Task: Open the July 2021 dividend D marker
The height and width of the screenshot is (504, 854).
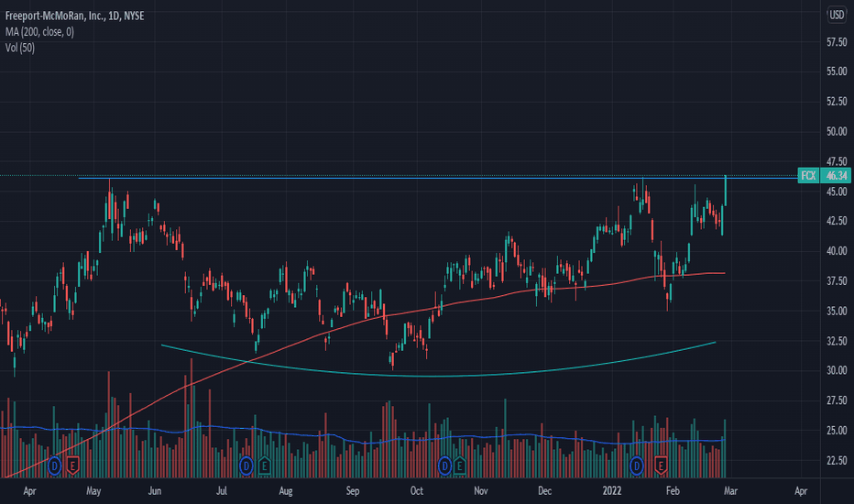Action: coord(246,466)
